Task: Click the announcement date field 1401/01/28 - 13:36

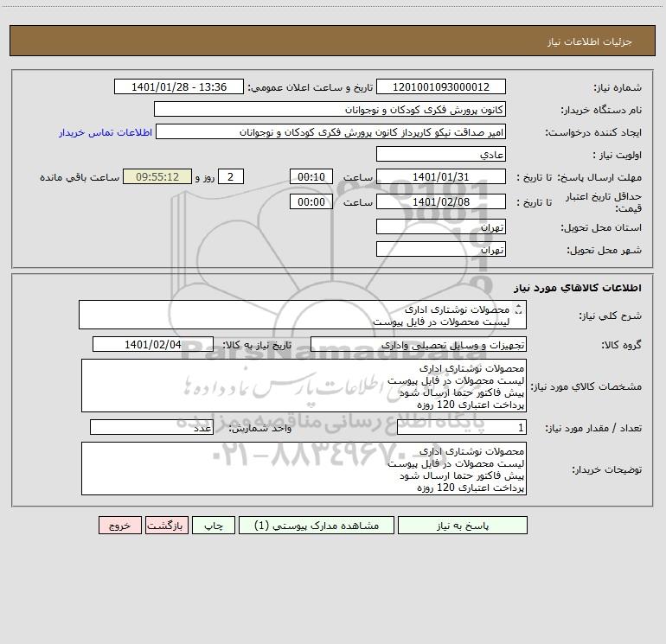Action: click(179, 86)
